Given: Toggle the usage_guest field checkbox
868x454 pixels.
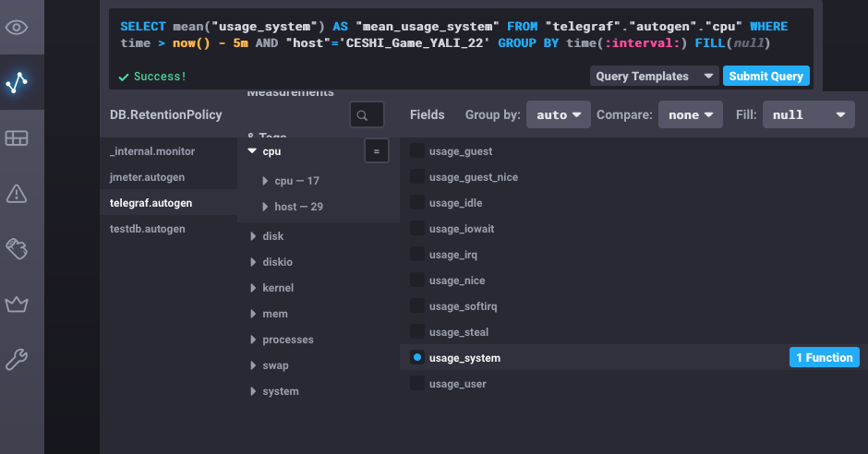Looking at the screenshot, I should tap(416, 150).
